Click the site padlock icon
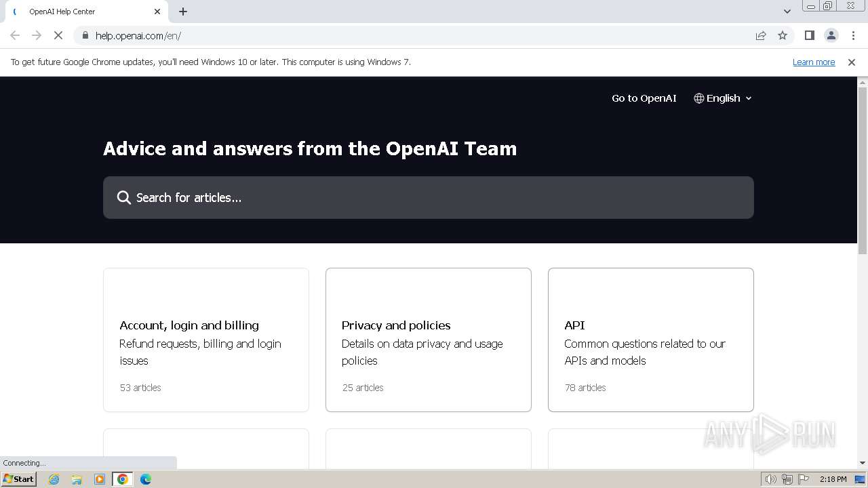This screenshot has height=488, width=868. 85,35
